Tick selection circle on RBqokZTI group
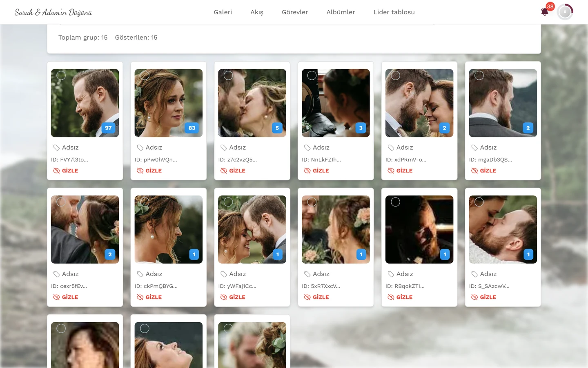This screenshot has height=368, width=588. (396, 202)
